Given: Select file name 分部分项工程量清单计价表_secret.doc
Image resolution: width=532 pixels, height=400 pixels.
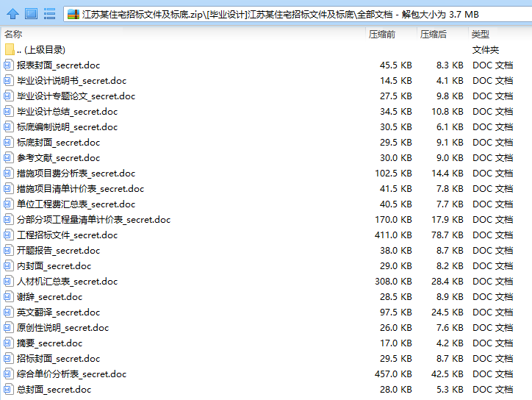Looking at the screenshot, I should pyautogui.click(x=93, y=220).
